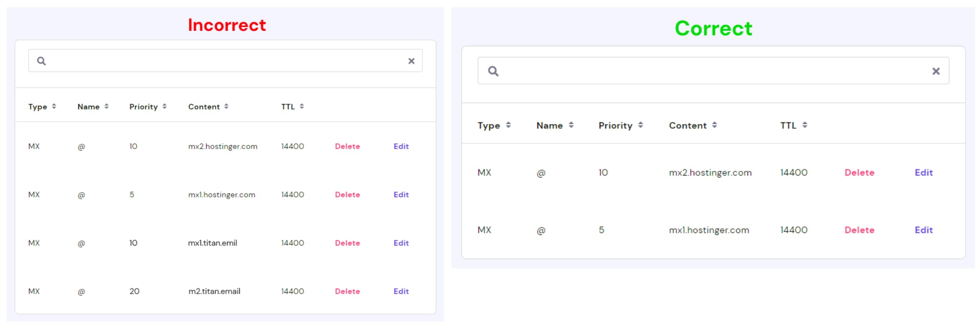Edit the mx2.hostinger.com record in the Incorrect table
This screenshot has width=980, height=330.
pyautogui.click(x=401, y=146)
